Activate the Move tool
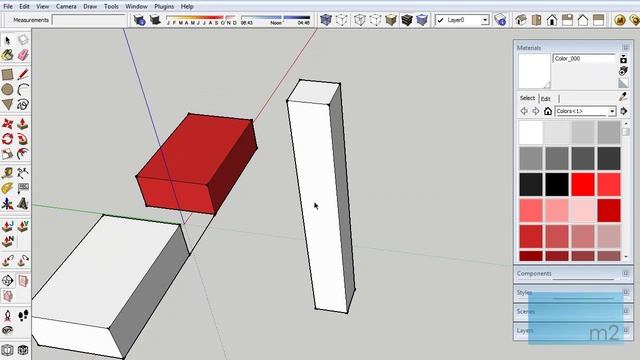Screen dimensions: 640x360 tap(7, 124)
